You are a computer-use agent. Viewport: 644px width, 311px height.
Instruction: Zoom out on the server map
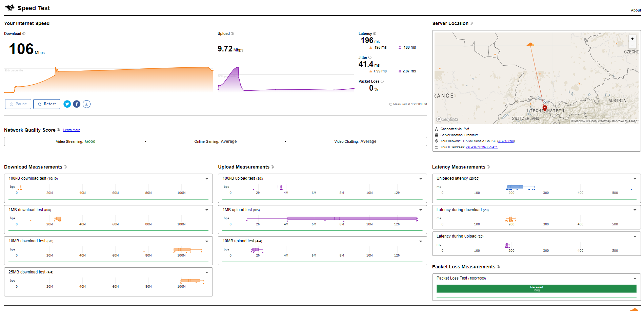tap(632, 45)
